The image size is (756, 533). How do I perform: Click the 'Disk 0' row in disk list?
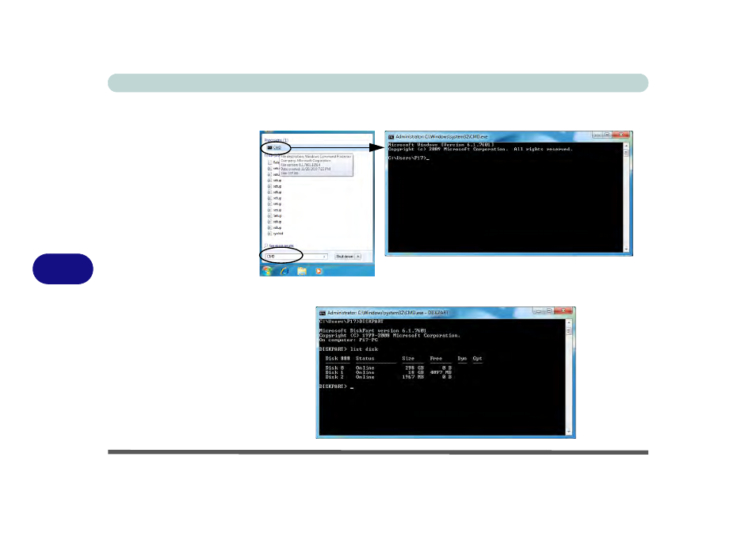pyautogui.click(x=388, y=367)
